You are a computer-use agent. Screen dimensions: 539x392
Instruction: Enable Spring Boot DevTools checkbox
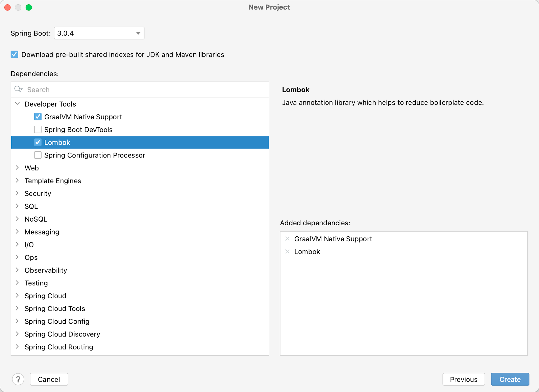point(38,129)
